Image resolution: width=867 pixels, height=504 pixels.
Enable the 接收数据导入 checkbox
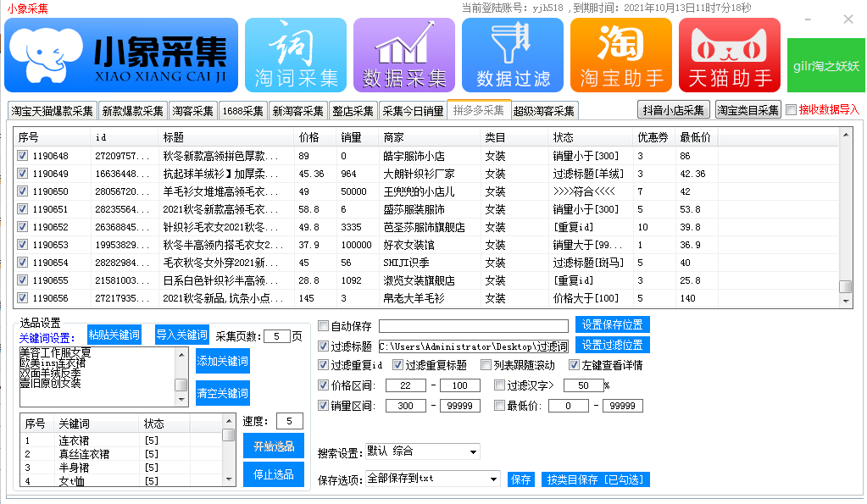click(x=792, y=109)
